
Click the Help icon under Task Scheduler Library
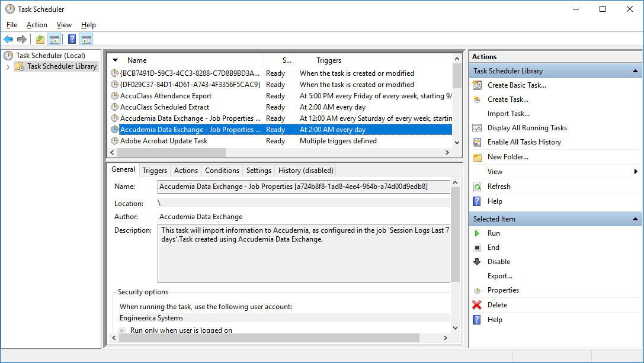point(477,201)
